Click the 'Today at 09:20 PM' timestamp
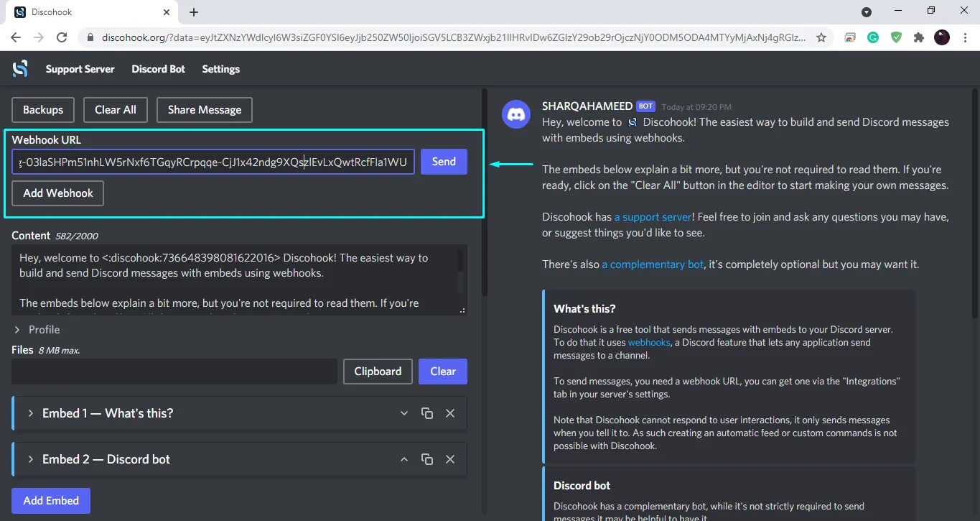Viewport: 980px width, 521px height. (696, 107)
